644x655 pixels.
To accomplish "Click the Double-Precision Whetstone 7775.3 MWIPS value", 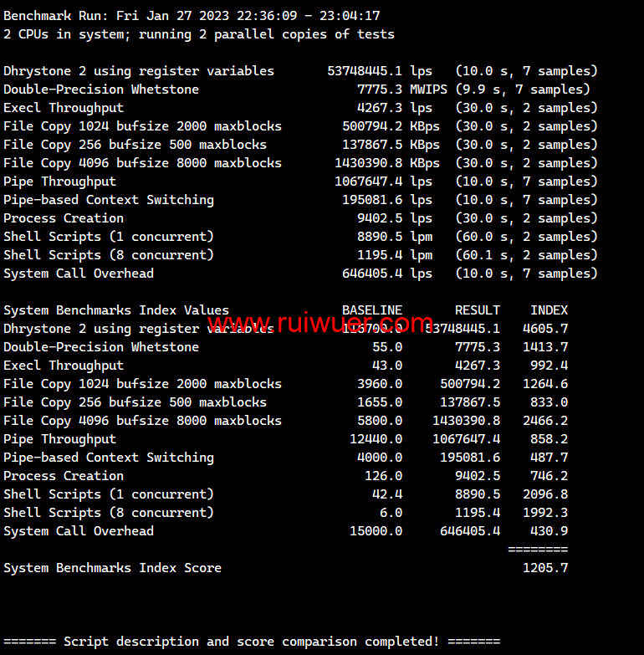I will point(391,90).
